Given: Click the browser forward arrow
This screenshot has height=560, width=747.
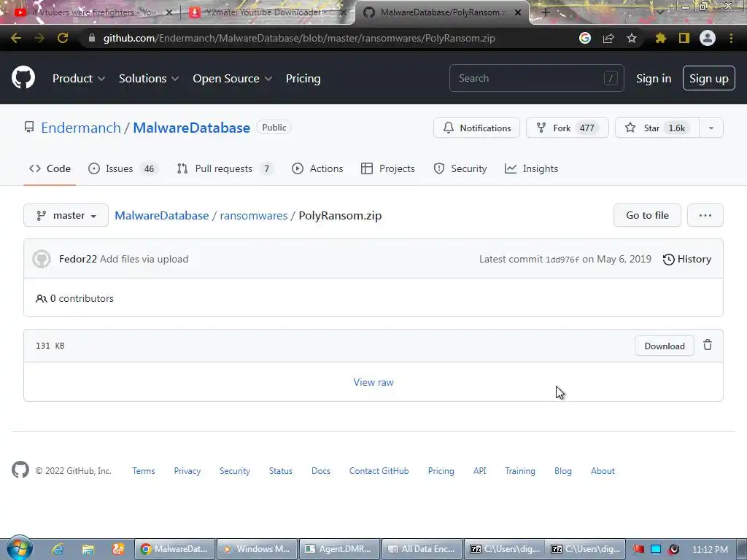Looking at the screenshot, I should point(39,38).
